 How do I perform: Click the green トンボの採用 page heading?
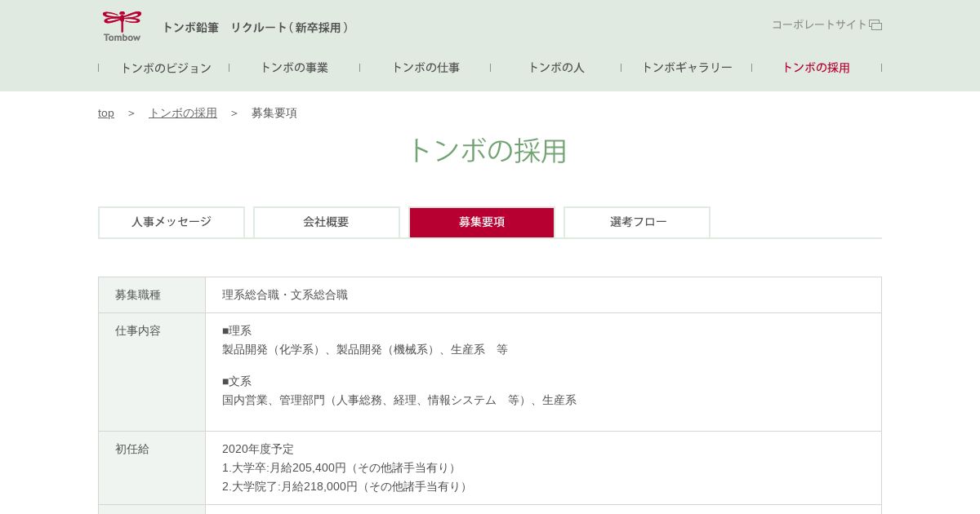488,151
